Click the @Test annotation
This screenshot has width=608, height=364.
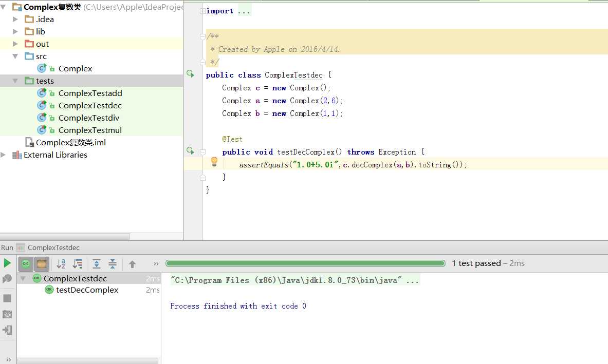pos(232,139)
